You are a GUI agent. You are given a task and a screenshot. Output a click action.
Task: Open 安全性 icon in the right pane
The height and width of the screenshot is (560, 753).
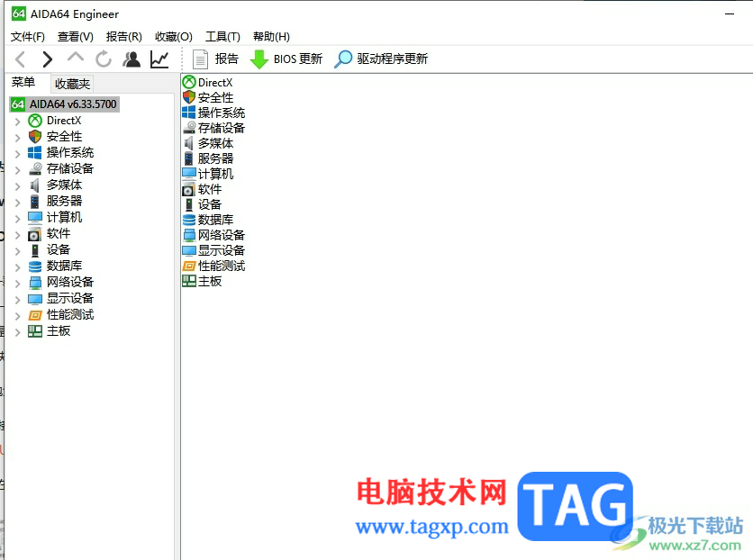(189, 97)
